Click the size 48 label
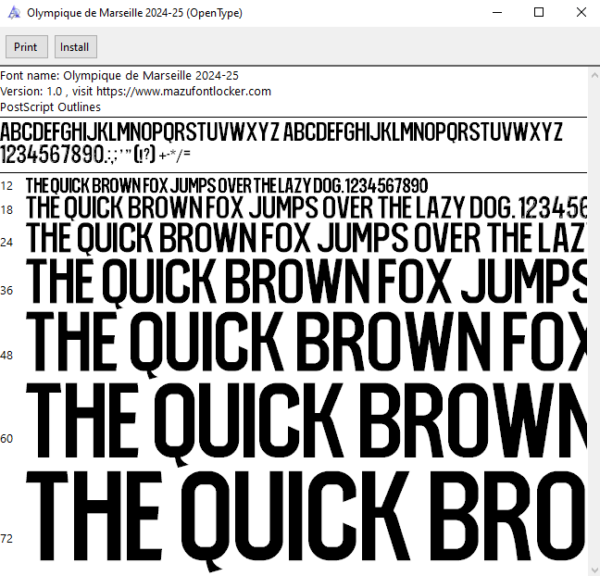The height and width of the screenshot is (576, 600). pos(7,356)
